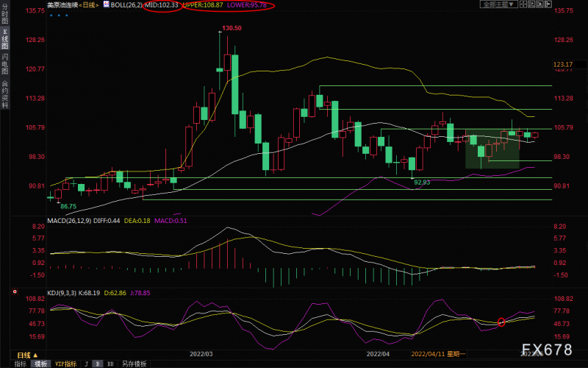This screenshot has height=368, width=588.
Task: Click the red circle marker on KDJ crossover
Action: pyautogui.click(x=502, y=322)
